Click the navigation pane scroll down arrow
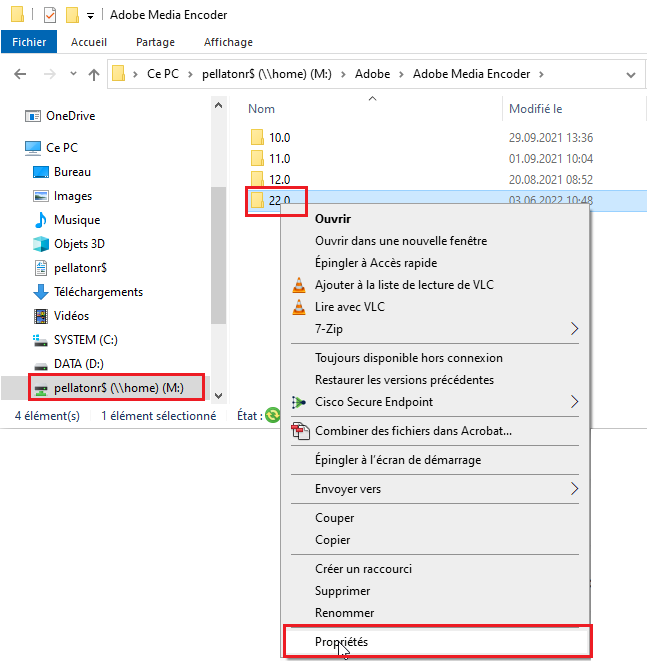647x661 pixels. pyautogui.click(x=218, y=395)
